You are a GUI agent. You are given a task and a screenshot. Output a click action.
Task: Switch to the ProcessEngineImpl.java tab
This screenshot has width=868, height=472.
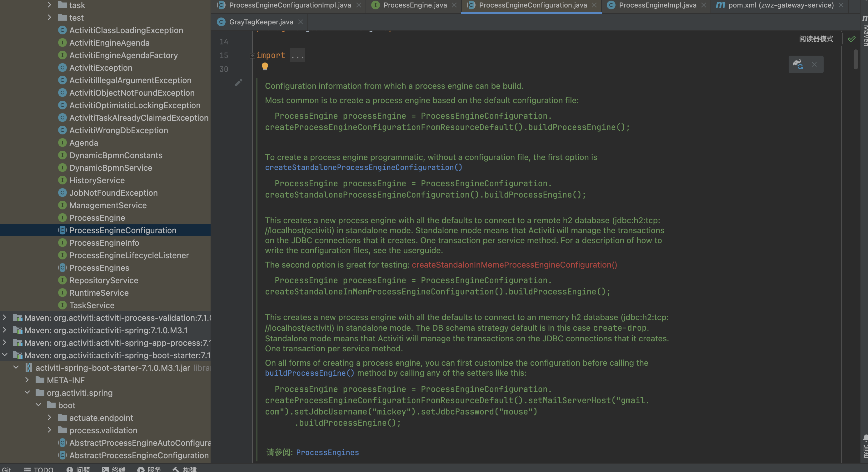click(x=657, y=5)
